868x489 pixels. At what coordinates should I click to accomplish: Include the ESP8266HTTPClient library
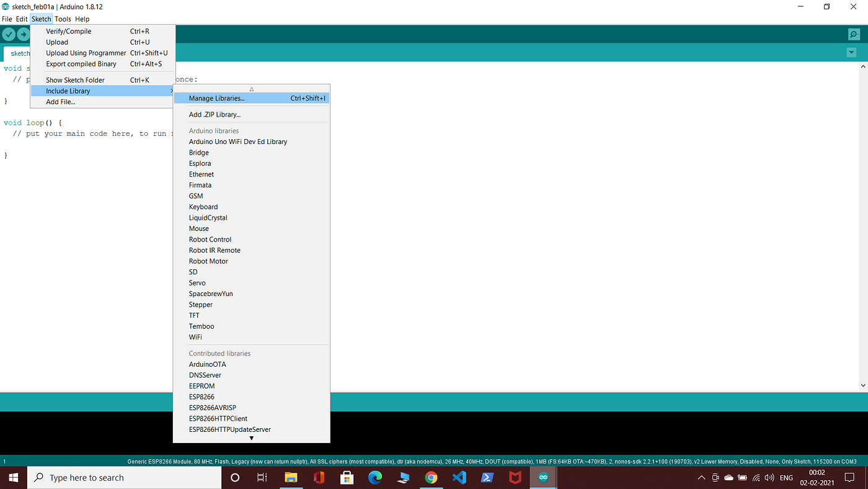(251, 419)
